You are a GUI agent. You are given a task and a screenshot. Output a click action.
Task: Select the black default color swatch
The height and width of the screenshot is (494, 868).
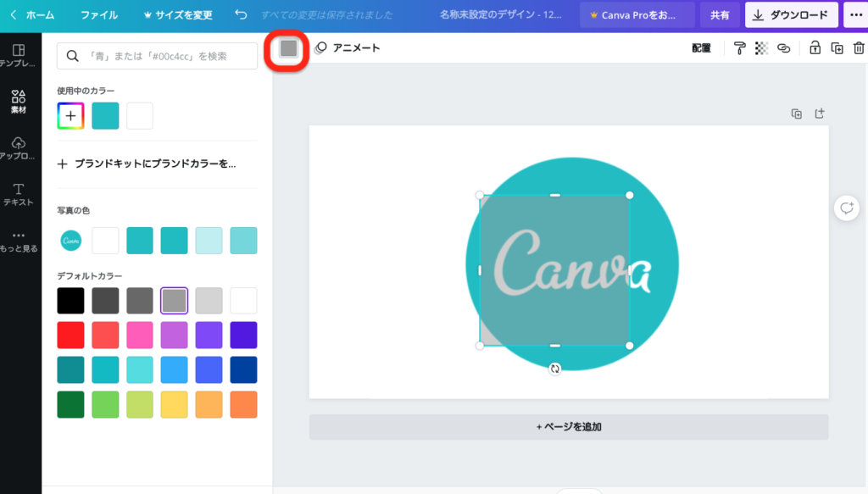click(x=70, y=301)
